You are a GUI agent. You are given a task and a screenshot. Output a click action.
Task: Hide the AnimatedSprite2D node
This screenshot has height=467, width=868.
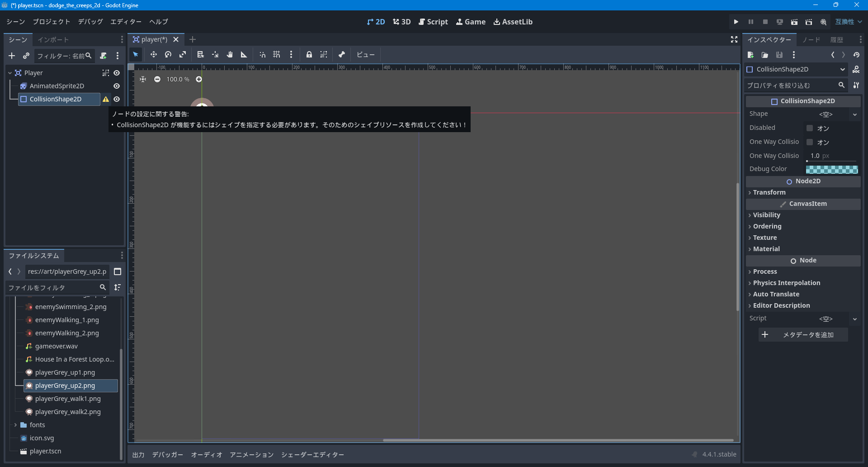click(117, 86)
